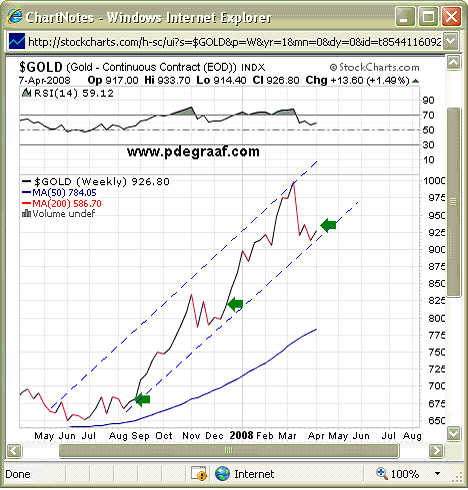Click the zoom magnifier icon

click(x=382, y=474)
